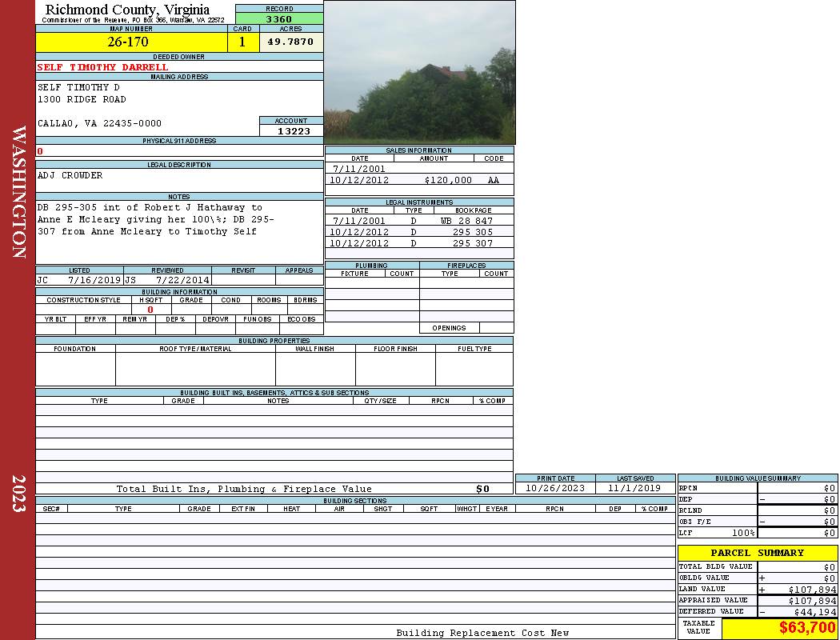
Task: Select the map number 26-170 field
Action: tap(128, 42)
